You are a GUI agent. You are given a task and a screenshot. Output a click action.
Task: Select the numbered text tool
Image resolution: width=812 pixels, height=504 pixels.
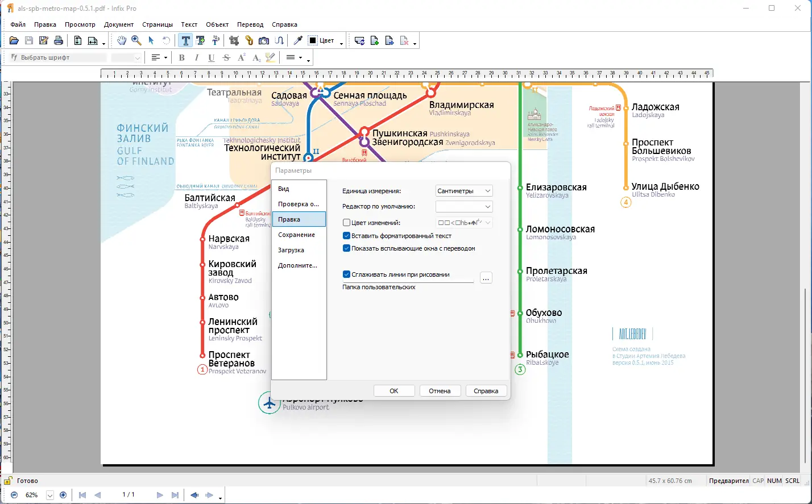216,40
